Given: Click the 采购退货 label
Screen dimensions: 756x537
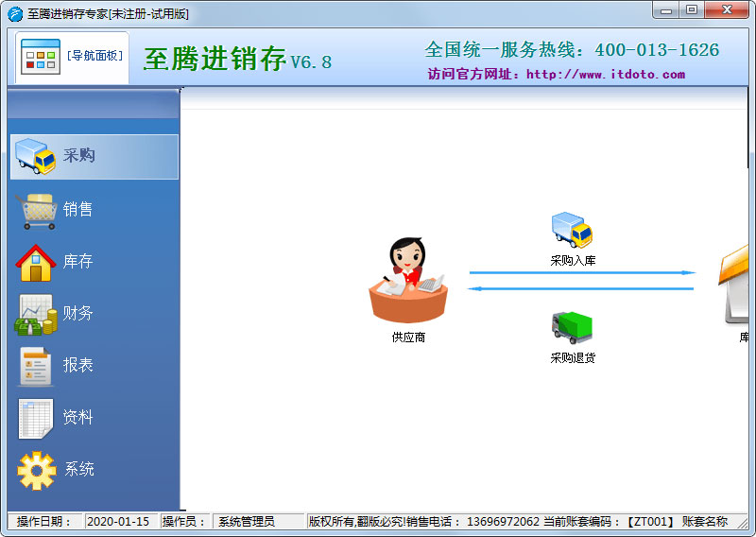Looking at the screenshot, I should (x=573, y=357).
